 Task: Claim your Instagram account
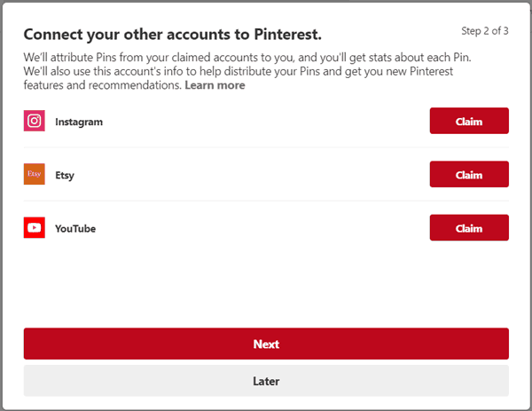coord(469,121)
